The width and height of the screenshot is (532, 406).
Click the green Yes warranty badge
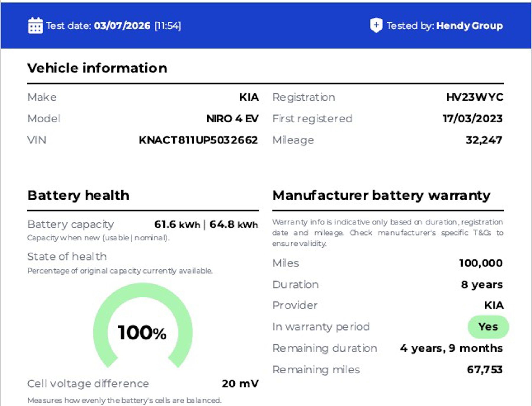click(x=488, y=327)
